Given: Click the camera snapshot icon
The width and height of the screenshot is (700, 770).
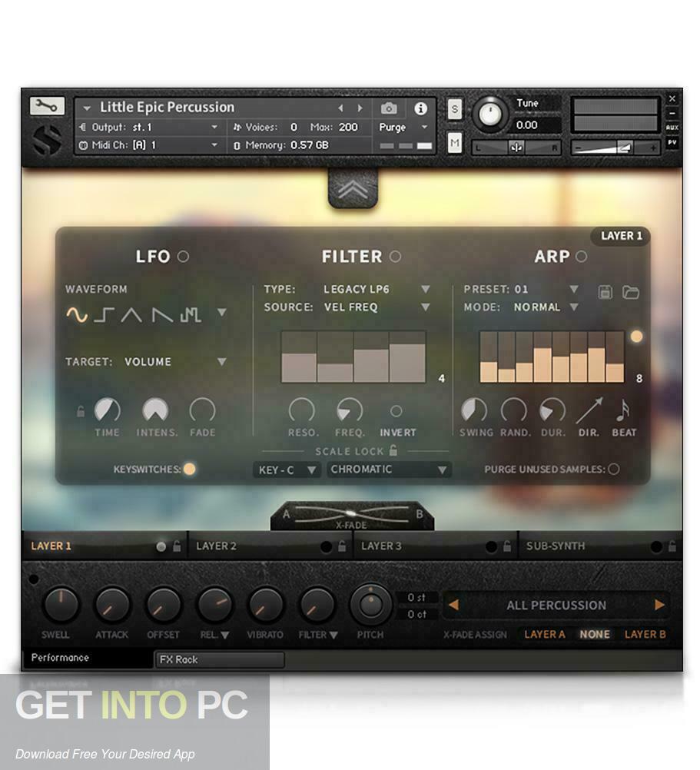Looking at the screenshot, I should click(x=389, y=108).
